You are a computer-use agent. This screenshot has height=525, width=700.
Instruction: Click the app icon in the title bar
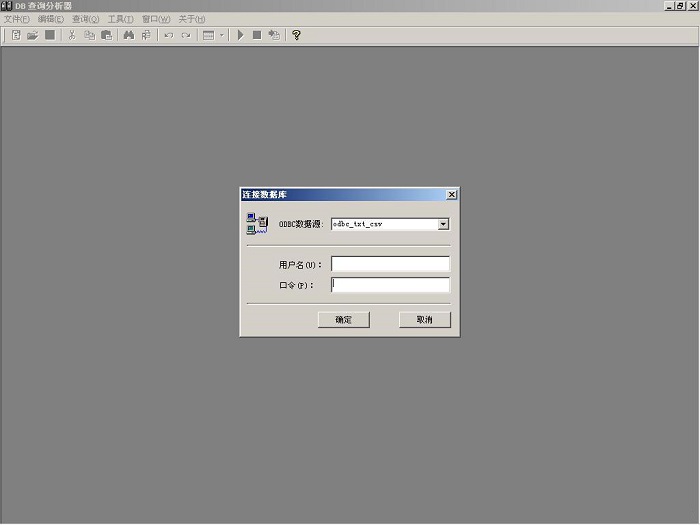(6, 6)
